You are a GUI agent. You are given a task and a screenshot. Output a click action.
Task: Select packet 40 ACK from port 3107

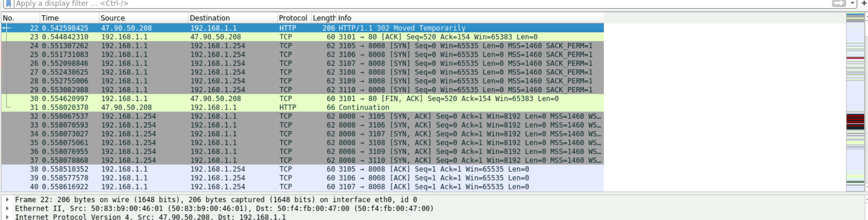(303, 187)
